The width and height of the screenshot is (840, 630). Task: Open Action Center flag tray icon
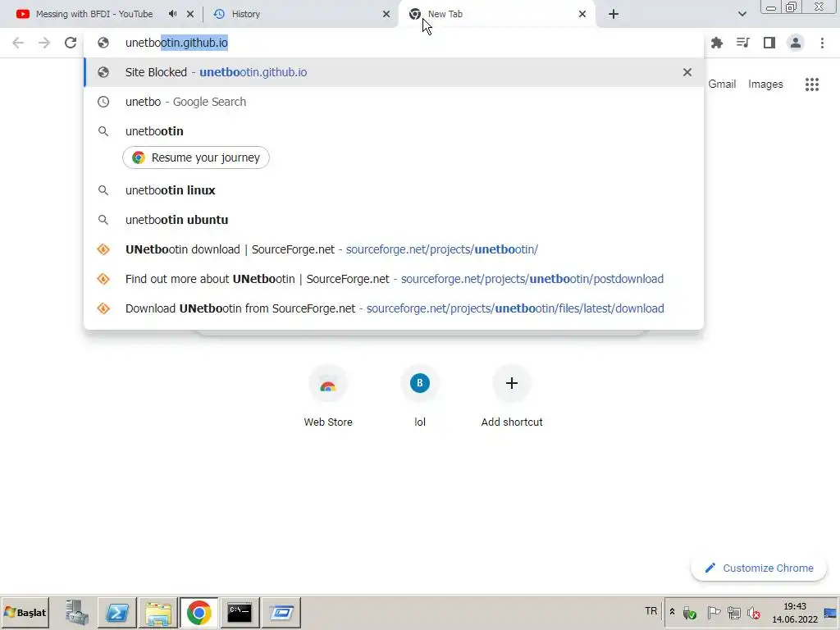[x=713, y=612]
